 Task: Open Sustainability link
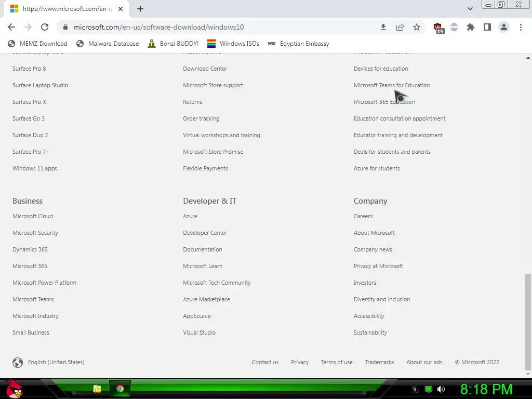coord(370,332)
